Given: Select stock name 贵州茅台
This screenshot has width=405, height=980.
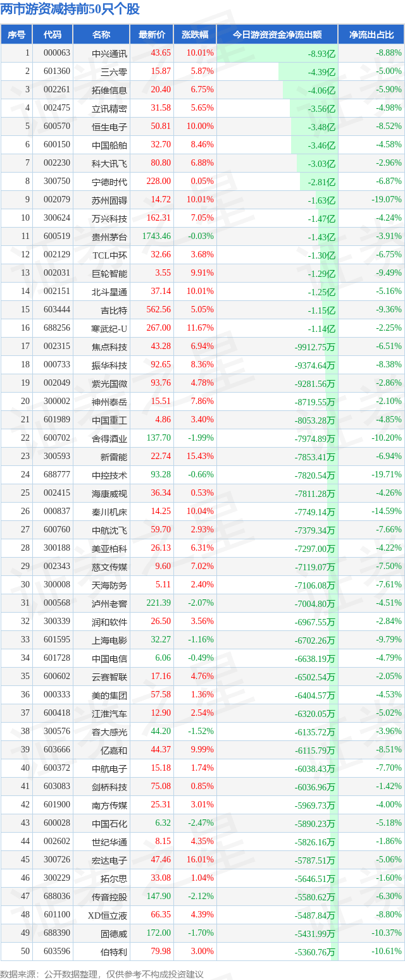Looking at the screenshot, I should 109,236.
